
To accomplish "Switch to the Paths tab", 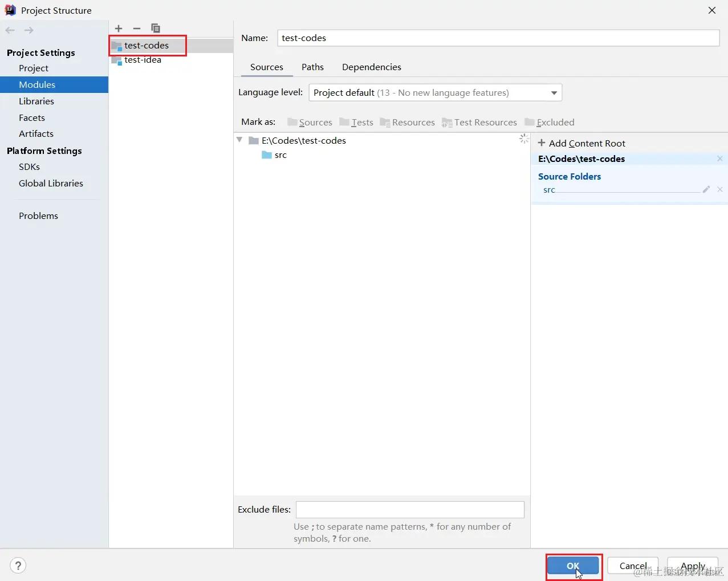I will click(x=312, y=67).
